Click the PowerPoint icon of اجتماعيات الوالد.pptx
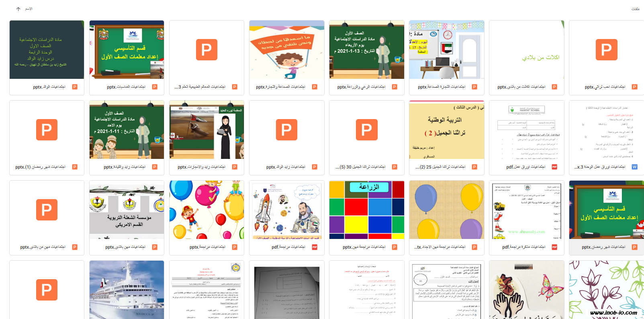 (75, 87)
